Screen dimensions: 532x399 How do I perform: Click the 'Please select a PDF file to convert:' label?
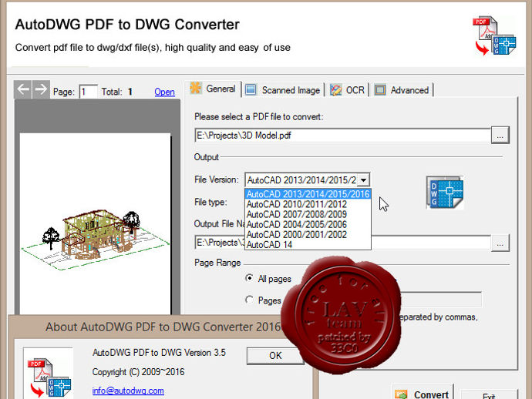click(x=258, y=117)
